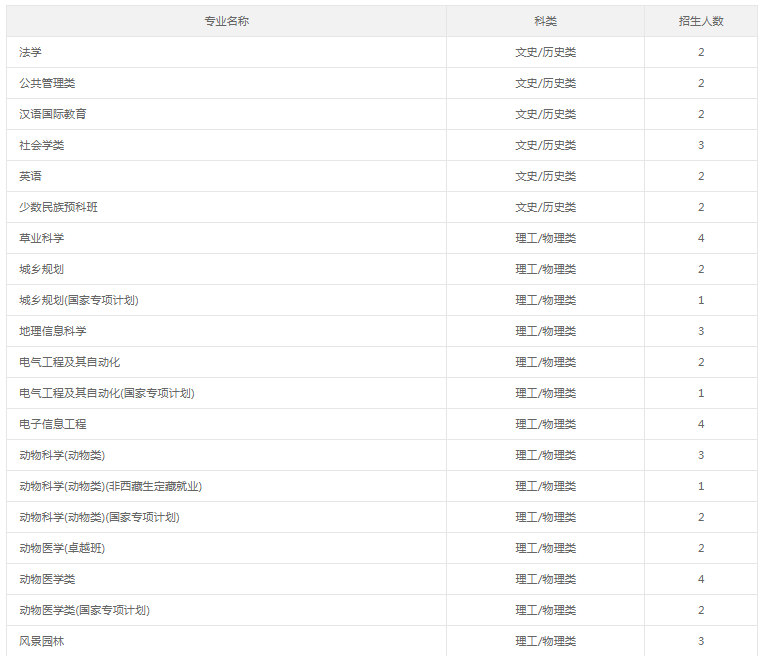764x656 pixels.
Task: Click the 科类 column header
Action: [x=545, y=21]
